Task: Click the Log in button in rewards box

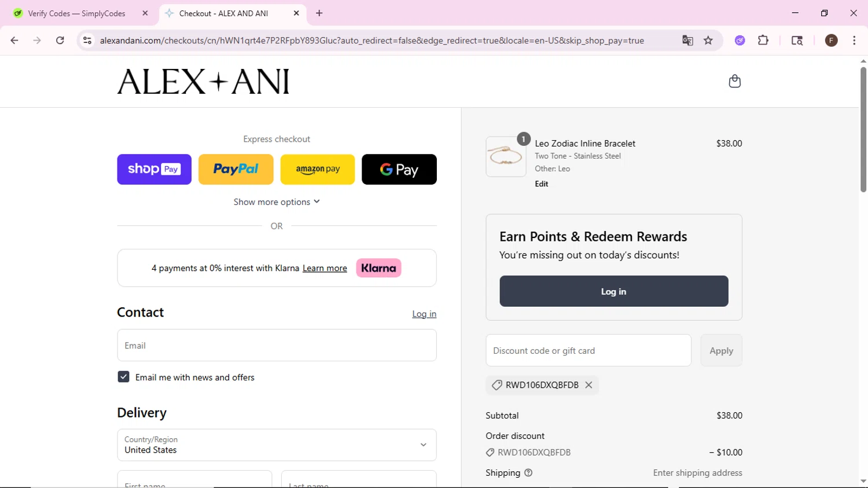Action: [614, 291]
